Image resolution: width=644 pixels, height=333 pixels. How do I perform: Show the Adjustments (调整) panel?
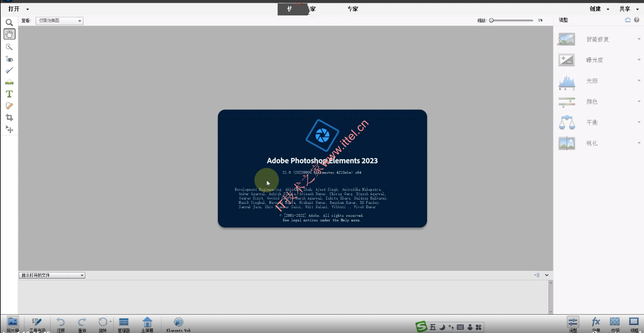(x=573, y=323)
